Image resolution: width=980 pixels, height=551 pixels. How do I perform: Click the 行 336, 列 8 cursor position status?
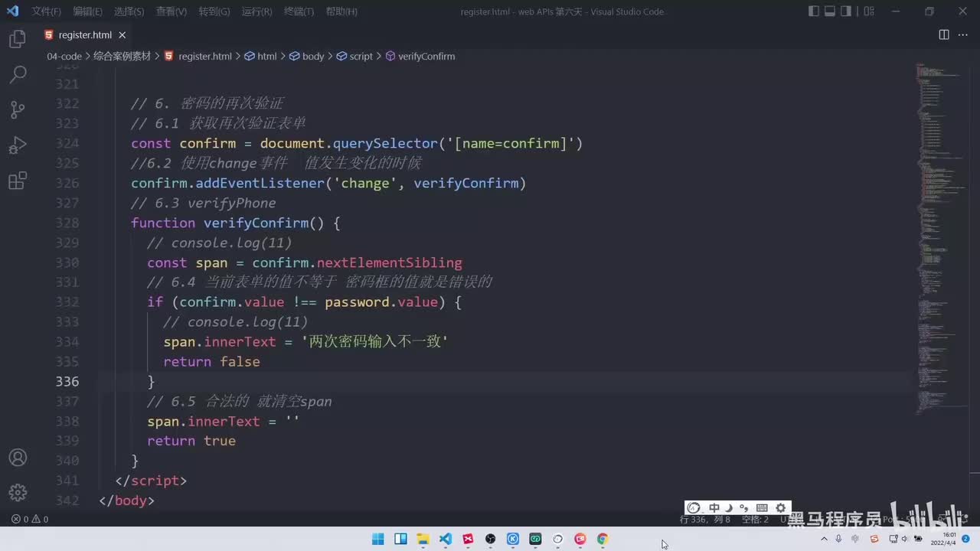(x=705, y=519)
